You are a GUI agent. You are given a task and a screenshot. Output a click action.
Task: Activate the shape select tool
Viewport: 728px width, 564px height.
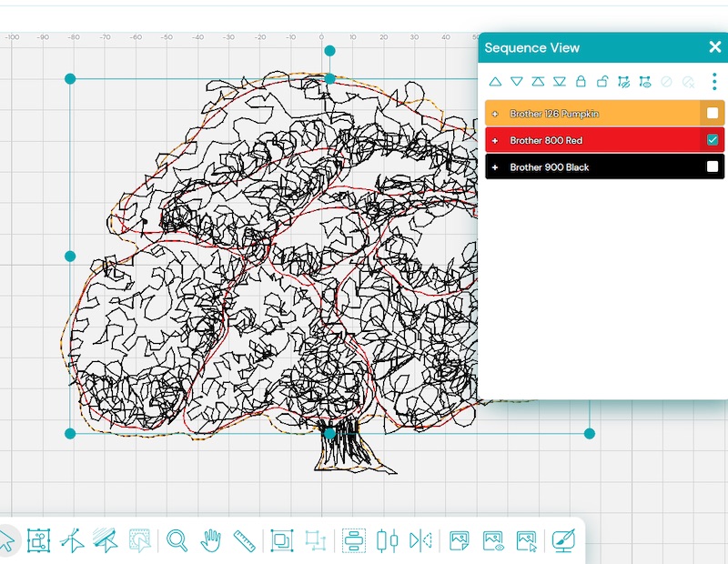click(x=38, y=540)
